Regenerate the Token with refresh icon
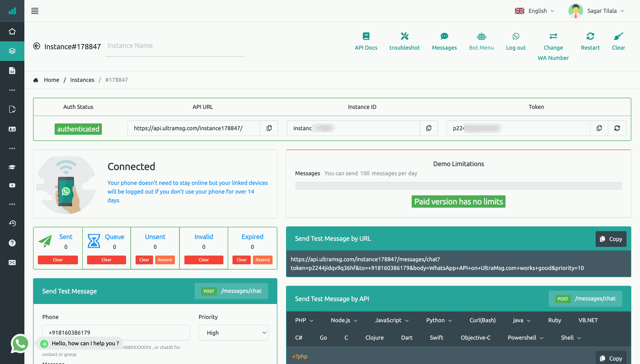The image size is (640, 364). point(617,128)
